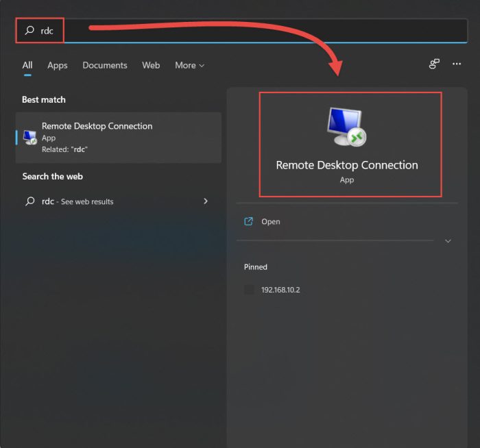Click the icon beside 192.168.10.2
Viewport: 480px width, 448px height.
(249, 290)
